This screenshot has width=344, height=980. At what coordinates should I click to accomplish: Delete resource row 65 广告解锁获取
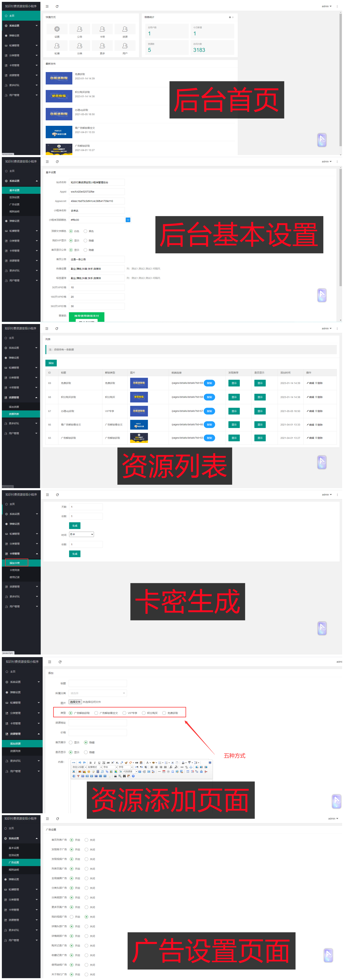point(319,438)
